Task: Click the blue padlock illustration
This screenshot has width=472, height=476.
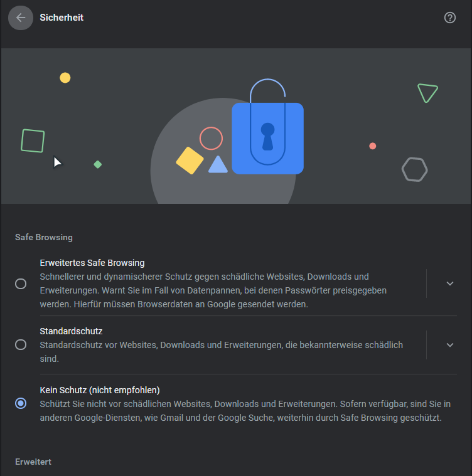Action: click(267, 126)
